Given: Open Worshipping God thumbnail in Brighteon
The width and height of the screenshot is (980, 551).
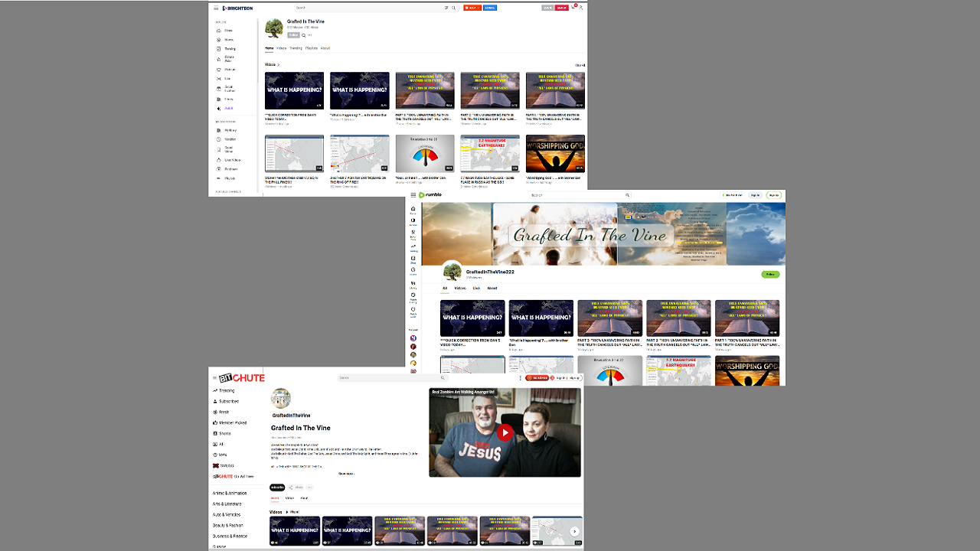Looking at the screenshot, I should click(x=555, y=153).
